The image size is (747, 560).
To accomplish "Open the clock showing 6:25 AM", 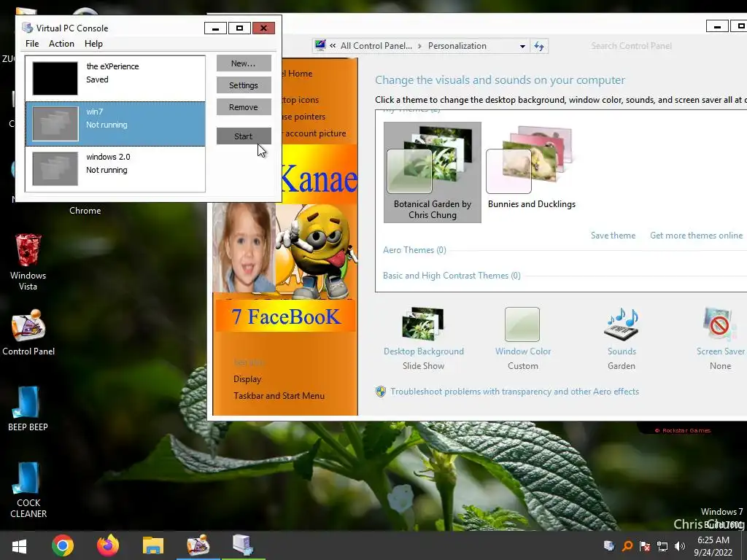I will click(713, 545).
